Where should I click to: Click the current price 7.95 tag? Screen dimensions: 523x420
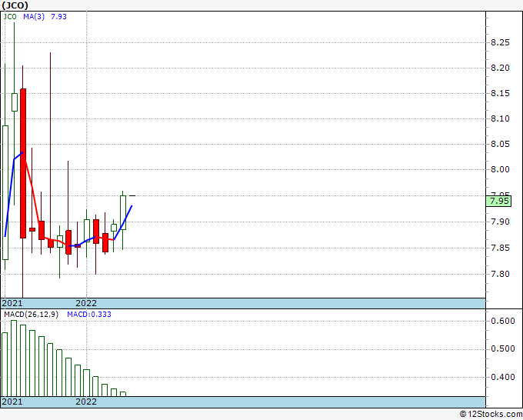pos(498,202)
